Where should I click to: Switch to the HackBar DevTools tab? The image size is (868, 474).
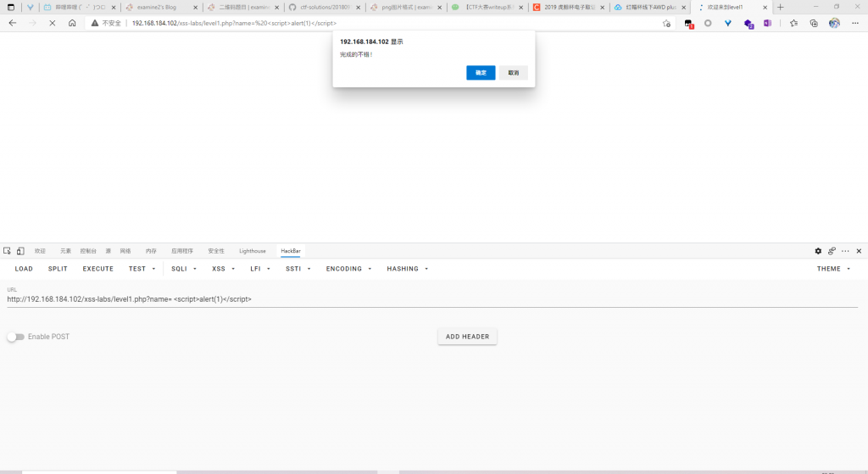[x=291, y=251]
